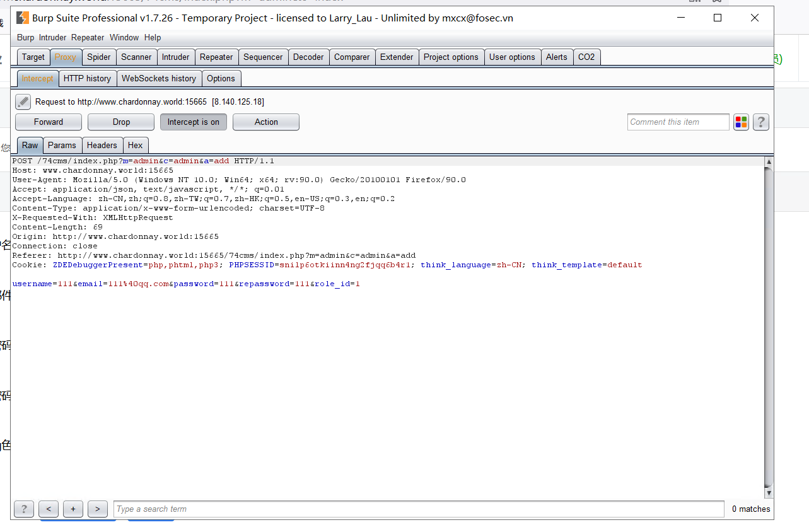Click the scroll down arrow of request editor

click(769, 493)
